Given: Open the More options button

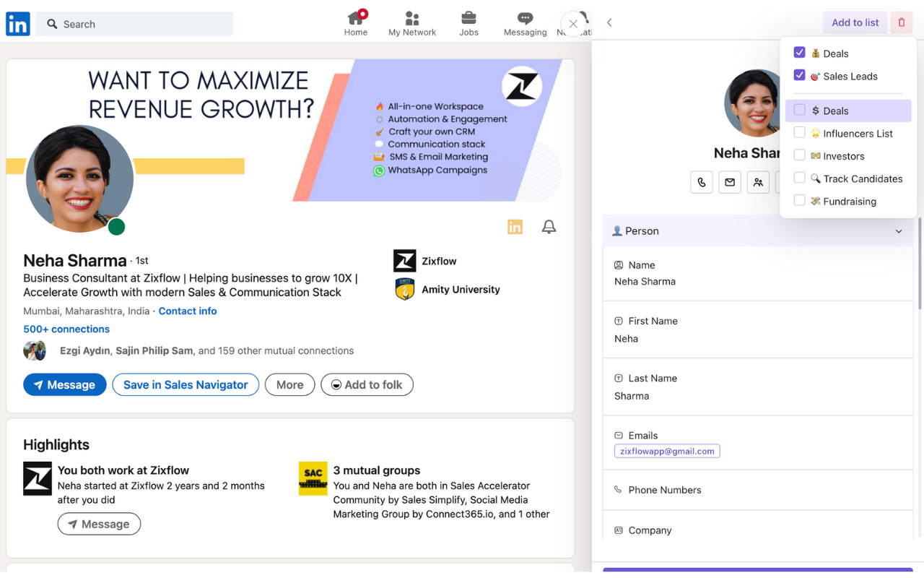Looking at the screenshot, I should [x=289, y=385].
